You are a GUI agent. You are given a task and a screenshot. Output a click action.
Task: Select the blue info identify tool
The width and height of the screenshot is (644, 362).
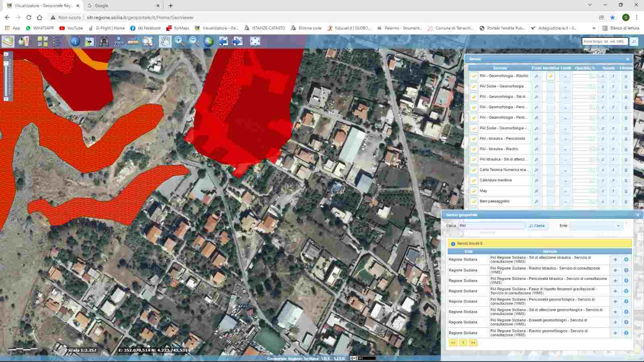pos(75,41)
